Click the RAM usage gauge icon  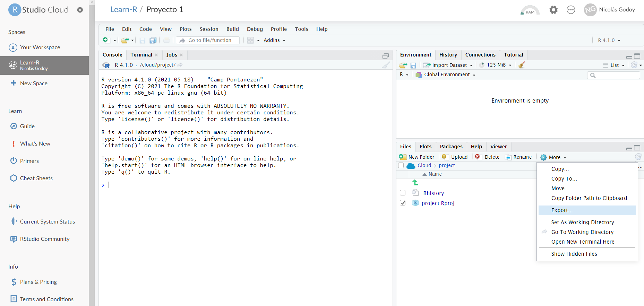(530, 10)
